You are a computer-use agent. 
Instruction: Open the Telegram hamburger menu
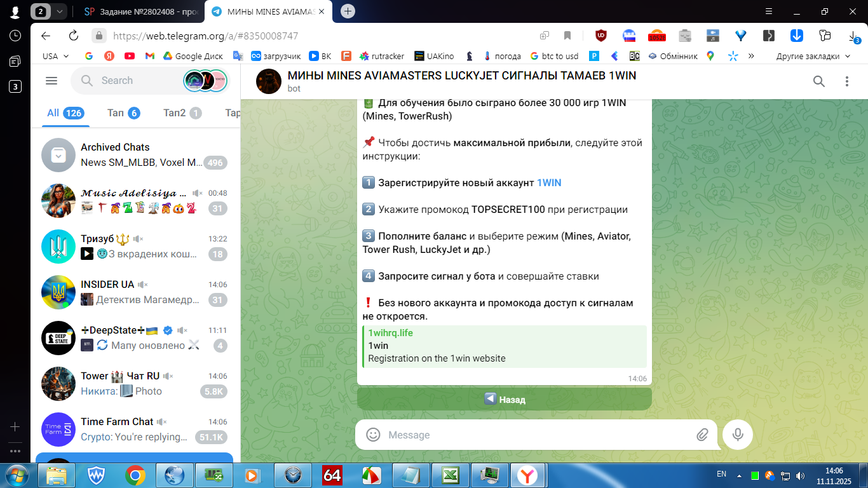51,81
